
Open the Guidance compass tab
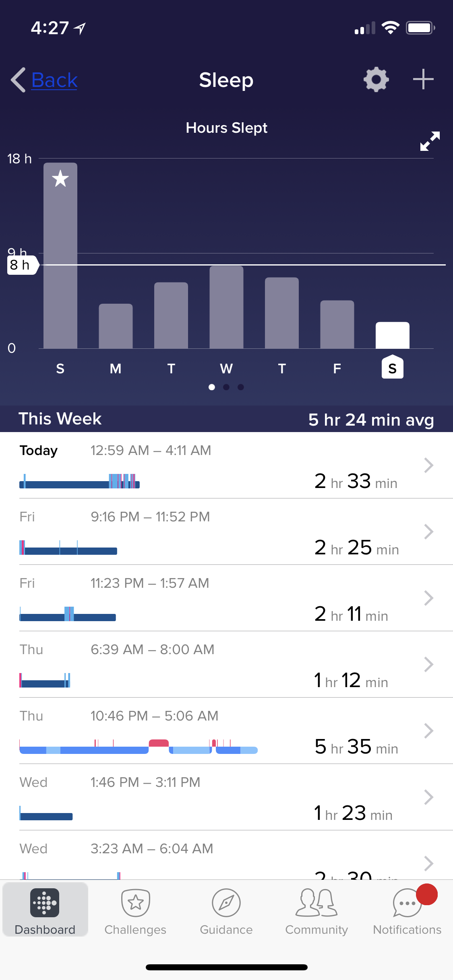(226, 911)
